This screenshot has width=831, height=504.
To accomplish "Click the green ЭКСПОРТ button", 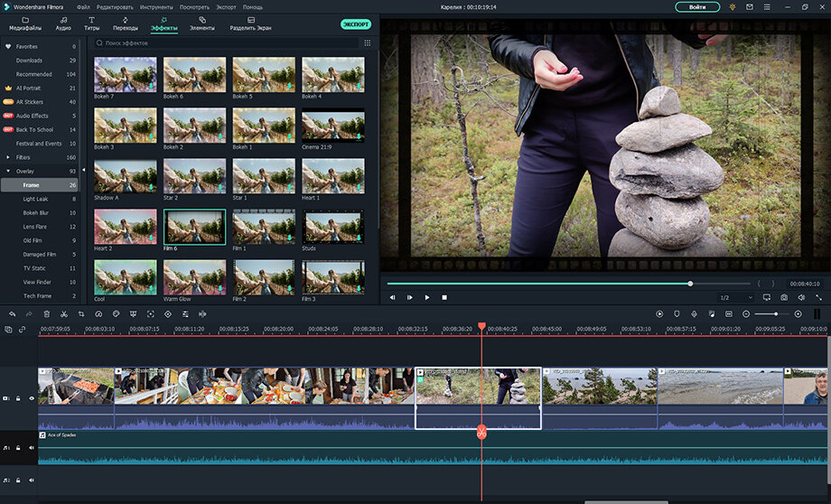I will (x=356, y=24).
